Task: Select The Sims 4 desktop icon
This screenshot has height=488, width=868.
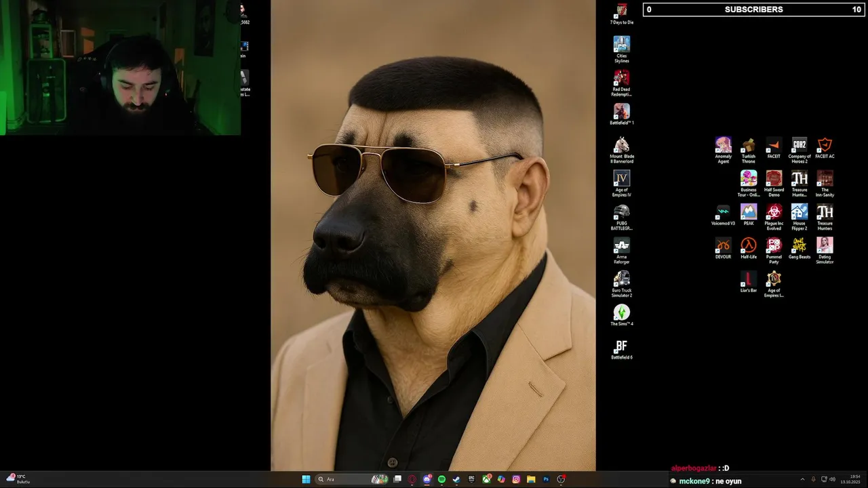Action: 622,315
